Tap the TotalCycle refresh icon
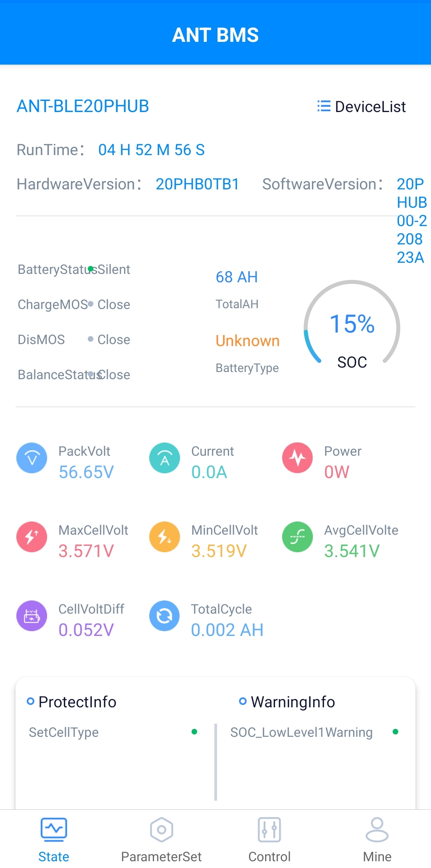 click(164, 616)
